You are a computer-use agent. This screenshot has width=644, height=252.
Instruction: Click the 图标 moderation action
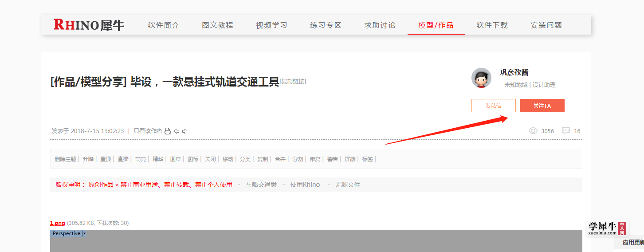193,159
